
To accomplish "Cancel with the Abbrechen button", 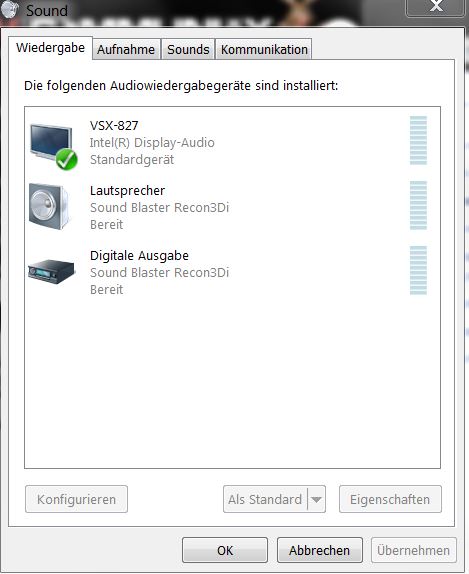I will (x=320, y=550).
